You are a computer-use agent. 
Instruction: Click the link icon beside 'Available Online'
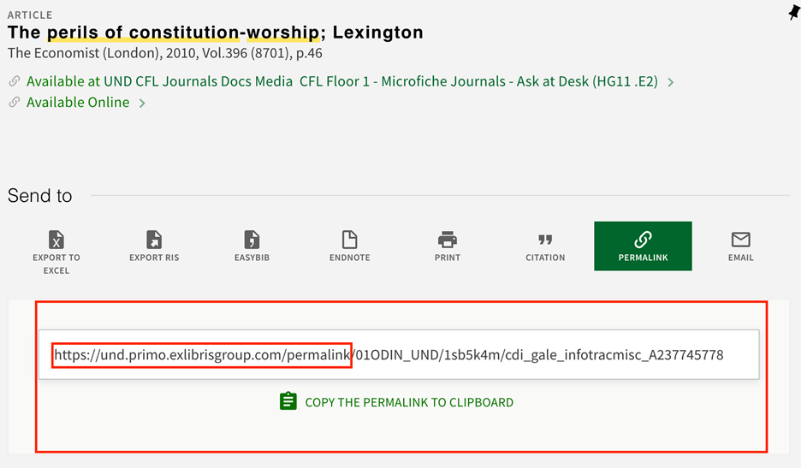pos(14,102)
